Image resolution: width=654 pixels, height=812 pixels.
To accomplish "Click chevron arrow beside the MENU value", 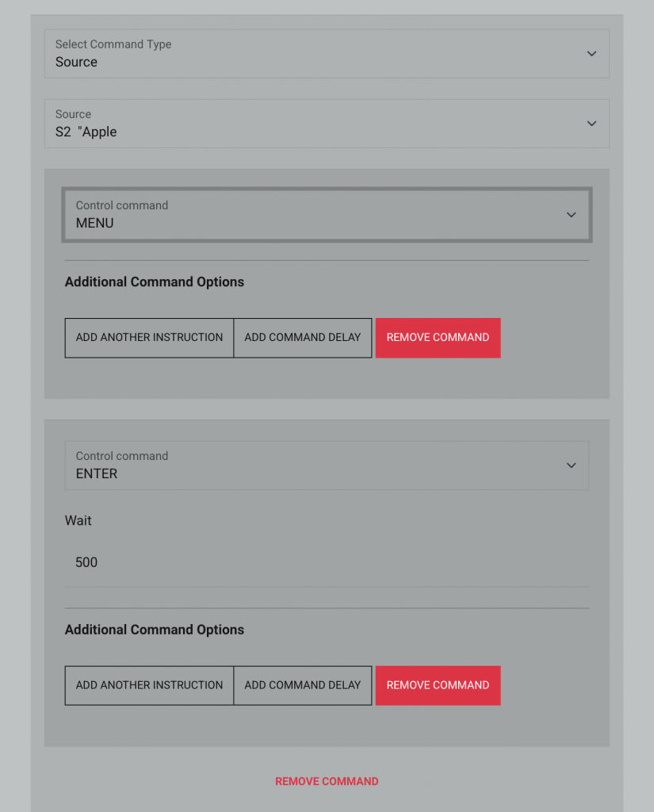I will point(571,215).
